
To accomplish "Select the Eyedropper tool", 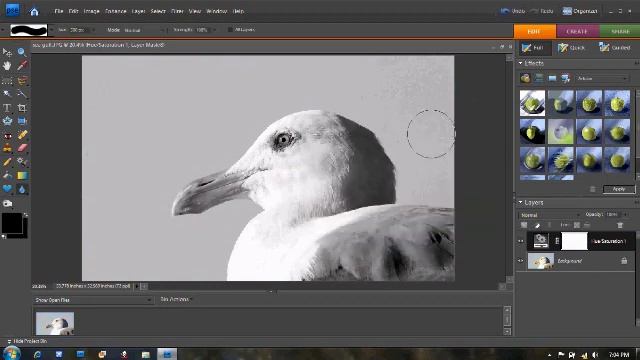I will pyautogui.click(x=22, y=66).
